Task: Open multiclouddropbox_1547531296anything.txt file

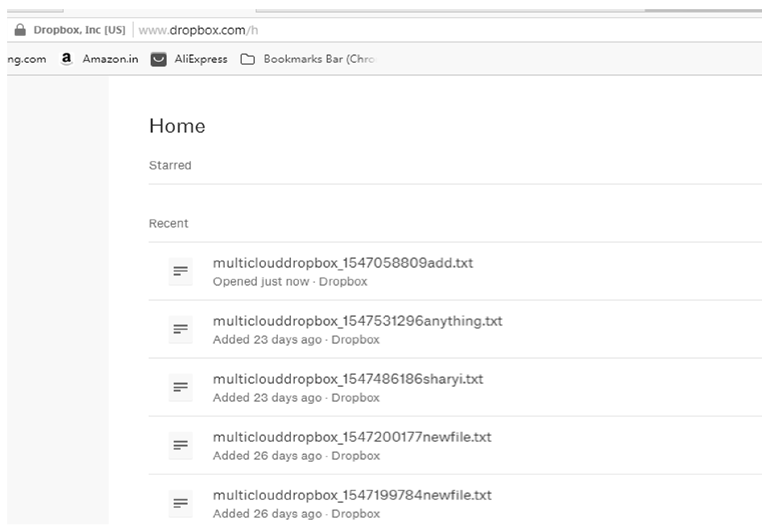Action: (357, 321)
